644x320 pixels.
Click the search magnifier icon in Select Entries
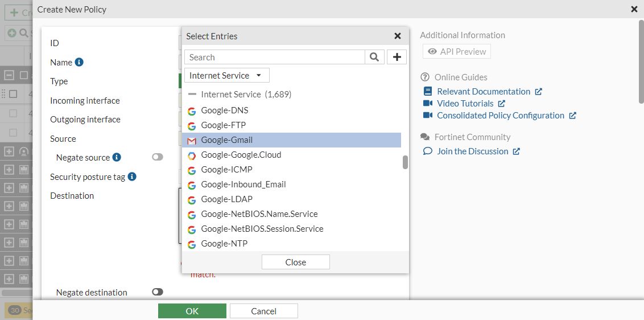(x=374, y=57)
